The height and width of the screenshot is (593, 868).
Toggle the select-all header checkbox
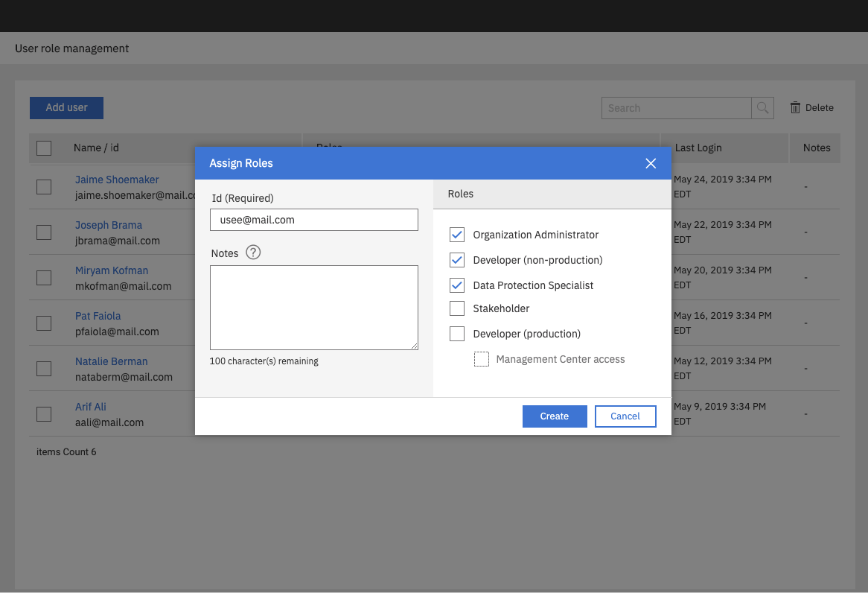[x=44, y=148]
